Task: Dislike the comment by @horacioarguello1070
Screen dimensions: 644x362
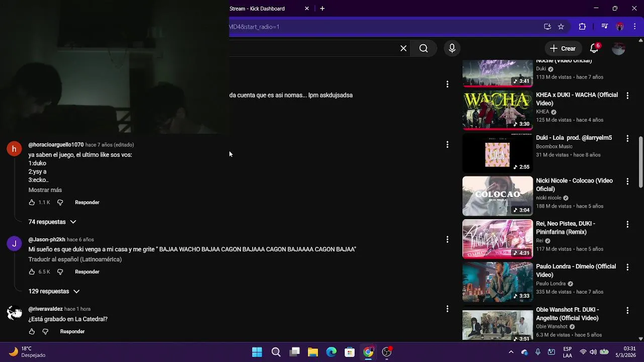Action: pos(60,202)
